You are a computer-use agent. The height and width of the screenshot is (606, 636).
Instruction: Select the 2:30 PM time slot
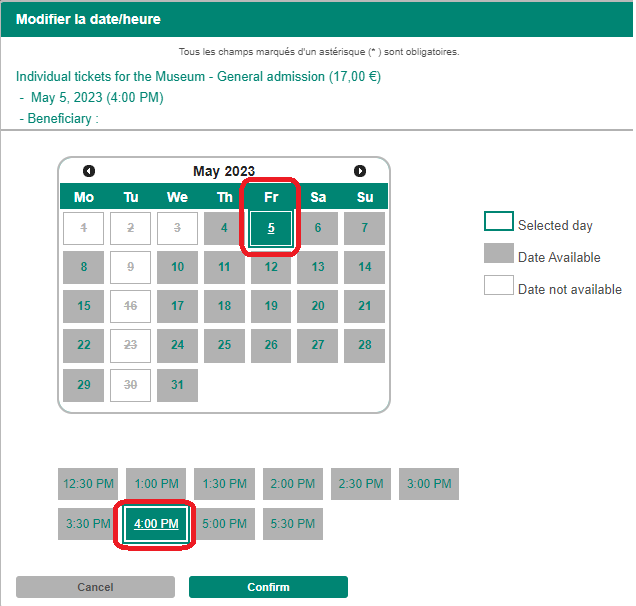(x=361, y=484)
